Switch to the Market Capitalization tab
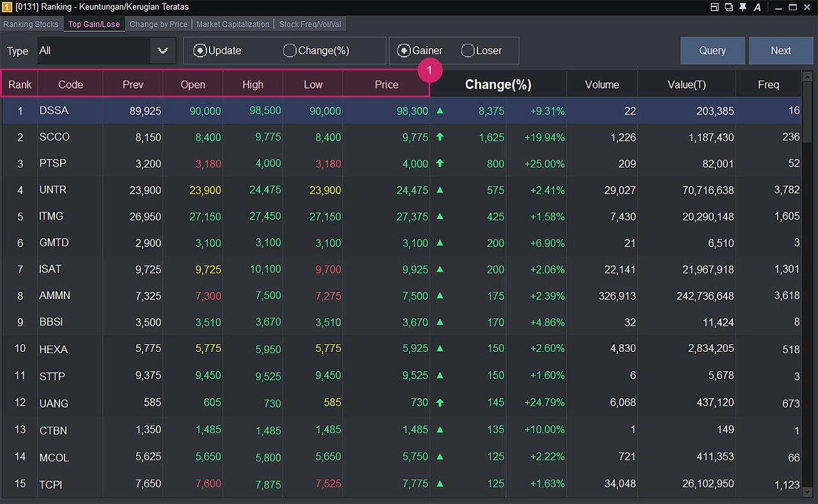The width and height of the screenshot is (818, 504). tap(233, 24)
